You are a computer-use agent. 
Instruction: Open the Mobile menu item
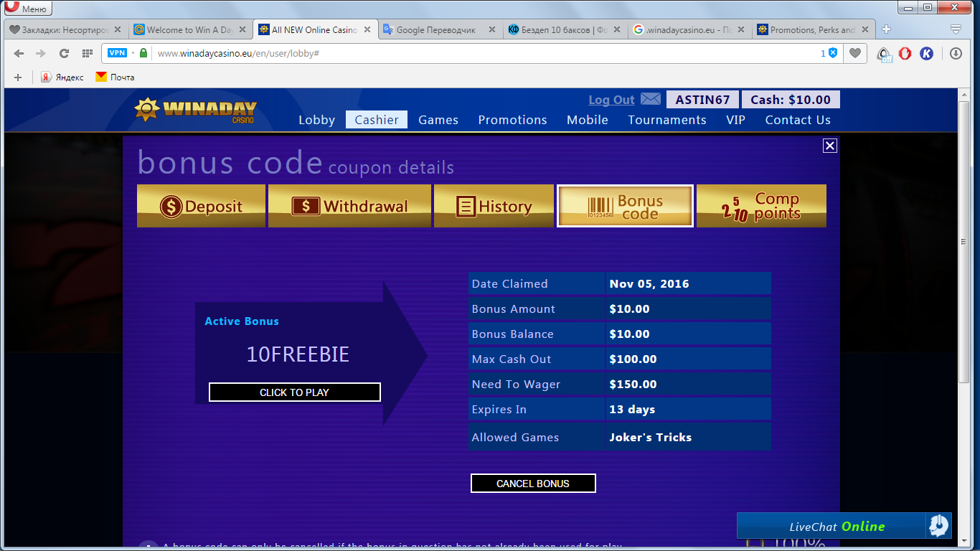click(588, 120)
